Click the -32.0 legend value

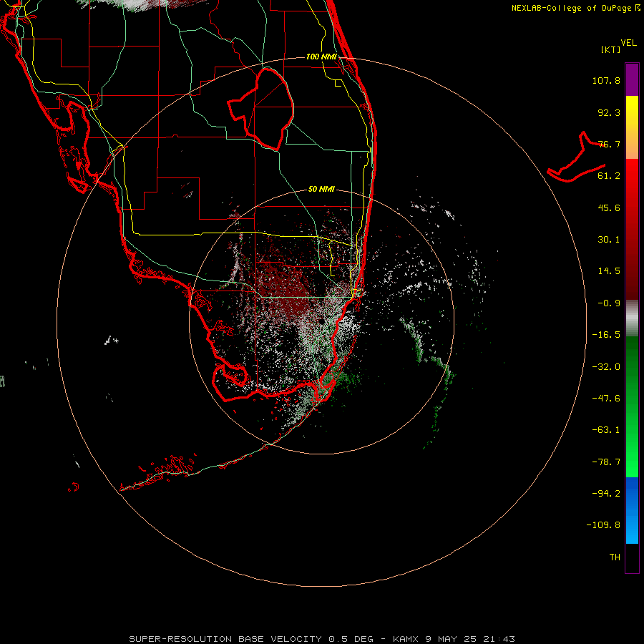point(606,367)
